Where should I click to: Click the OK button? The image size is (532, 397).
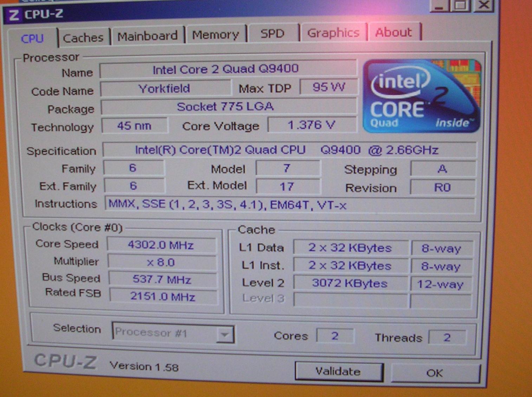click(435, 373)
